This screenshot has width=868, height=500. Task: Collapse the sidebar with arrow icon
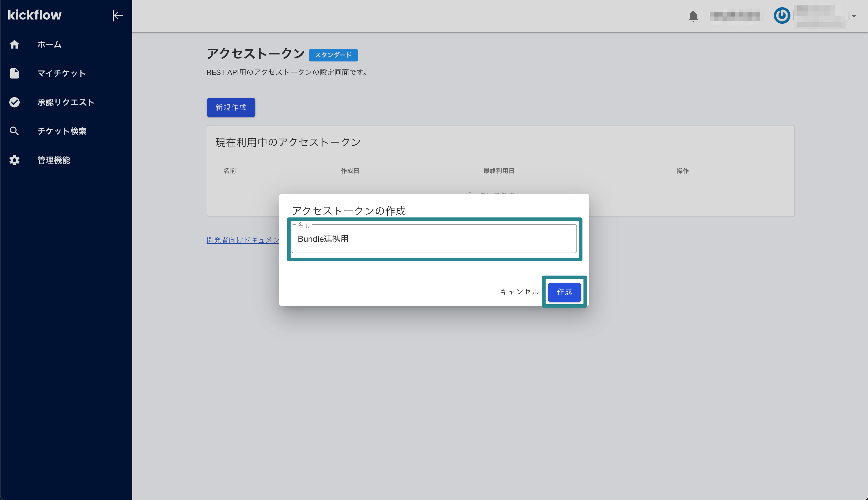118,15
